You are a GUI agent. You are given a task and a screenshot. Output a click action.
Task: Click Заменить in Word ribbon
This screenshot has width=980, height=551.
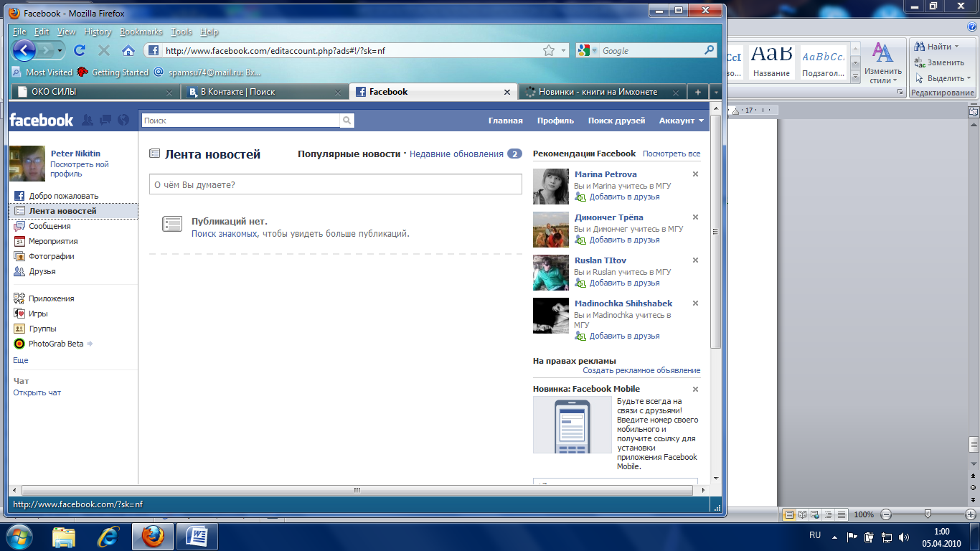click(940, 62)
